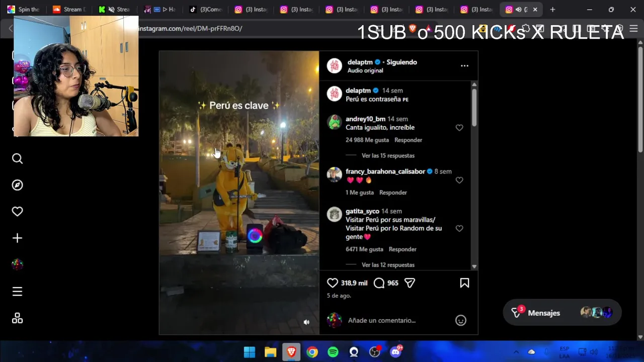Viewport: 644px width, 362px height.
Task: Open francy_barahona_calisabor's avatar
Action: pyautogui.click(x=335, y=174)
